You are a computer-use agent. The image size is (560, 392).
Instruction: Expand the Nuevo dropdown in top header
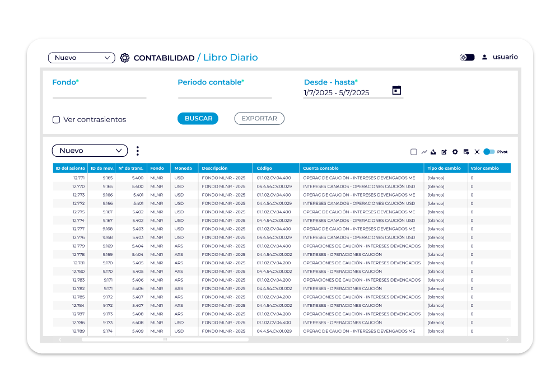click(x=81, y=58)
